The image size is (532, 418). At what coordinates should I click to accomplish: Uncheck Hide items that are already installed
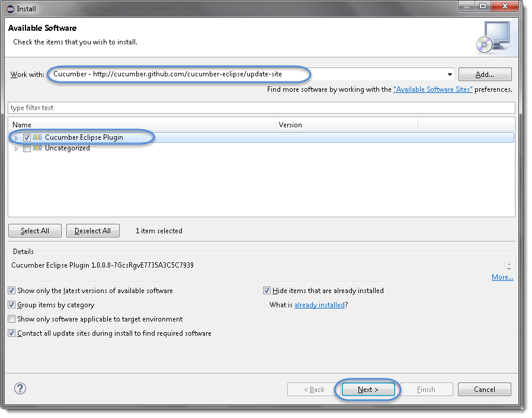267,290
